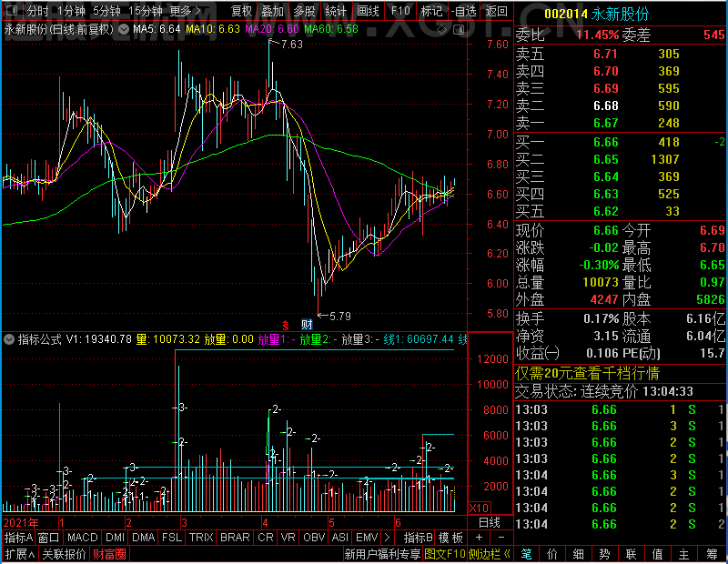Click the 关联报价 button
728x564 pixels.
[x=64, y=554]
